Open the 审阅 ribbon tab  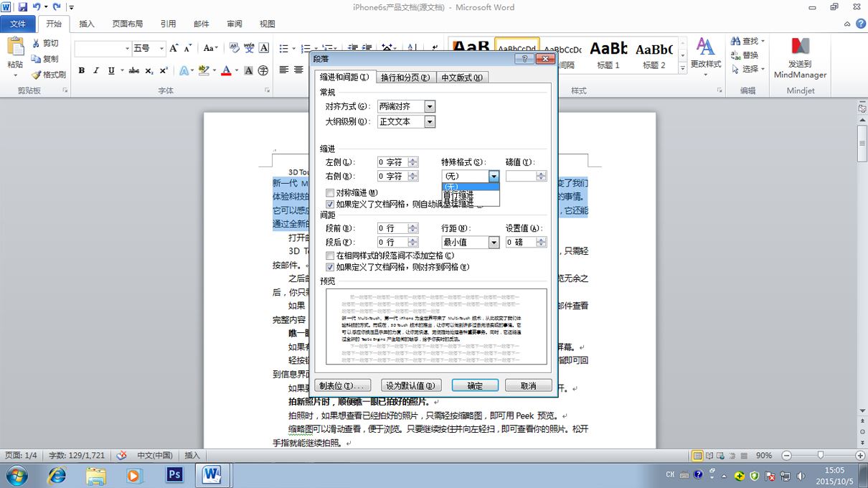[x=235, y=24]
